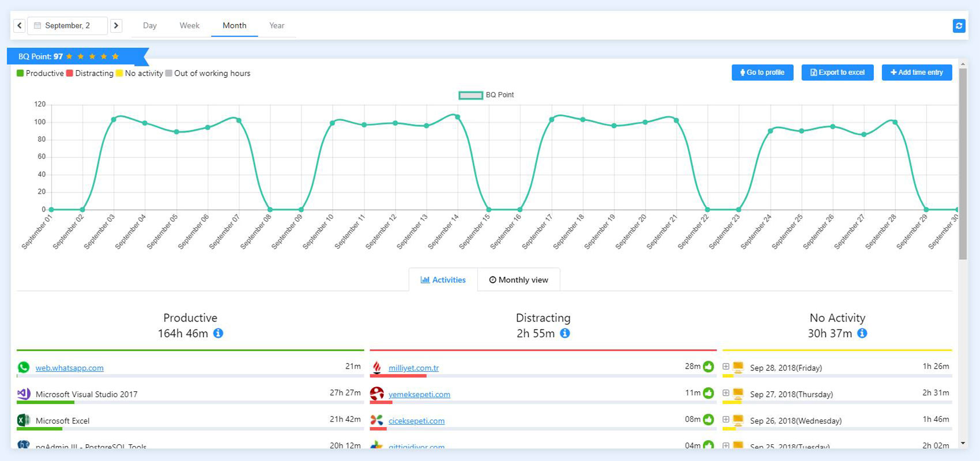Image resolution: width=980 pixels, height=461 pixels.
Task: Open the web.whatsapp.com link
Action: 69,368
